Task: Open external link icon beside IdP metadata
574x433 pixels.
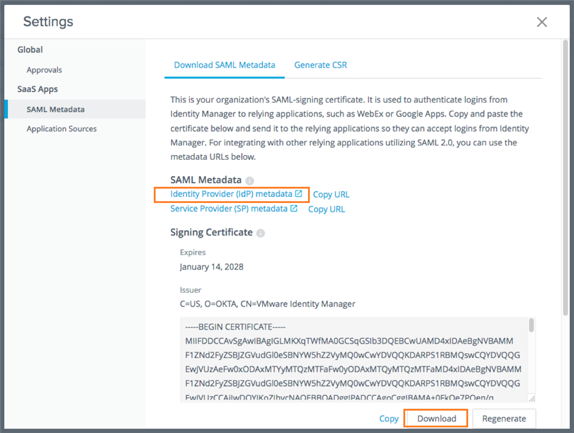Action: 299,194
